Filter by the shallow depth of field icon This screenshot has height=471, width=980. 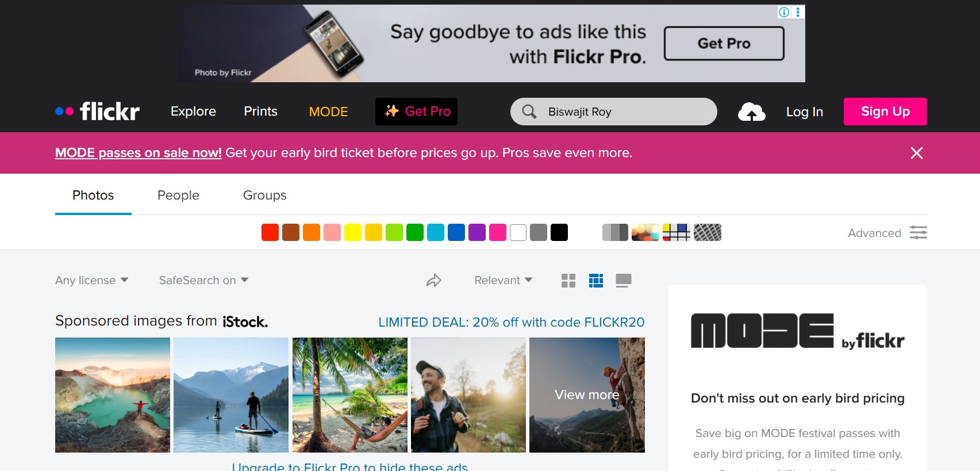click(645, 232)
